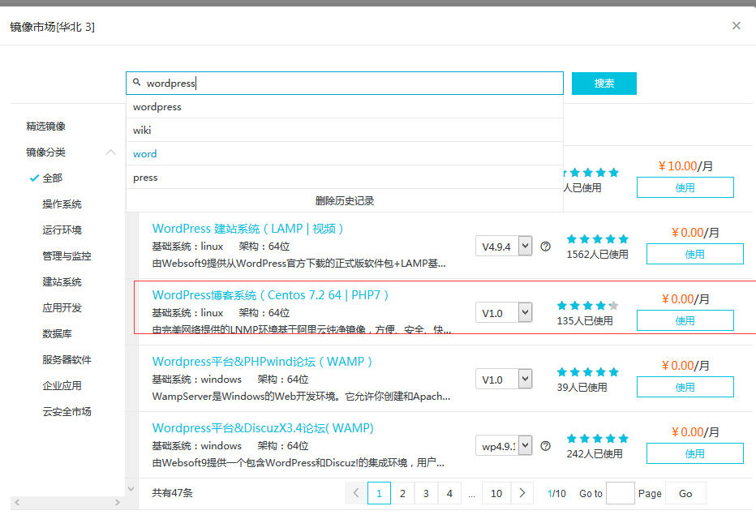Click the ¥10.00/月 price label
The image size is (756, 532).
[x=685, y=166]
